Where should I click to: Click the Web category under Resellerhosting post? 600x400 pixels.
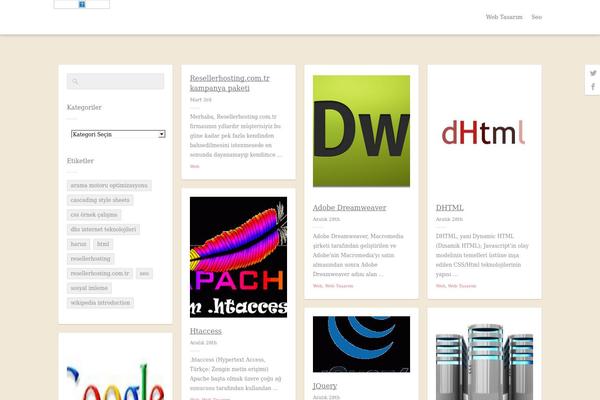click(194, 167)
